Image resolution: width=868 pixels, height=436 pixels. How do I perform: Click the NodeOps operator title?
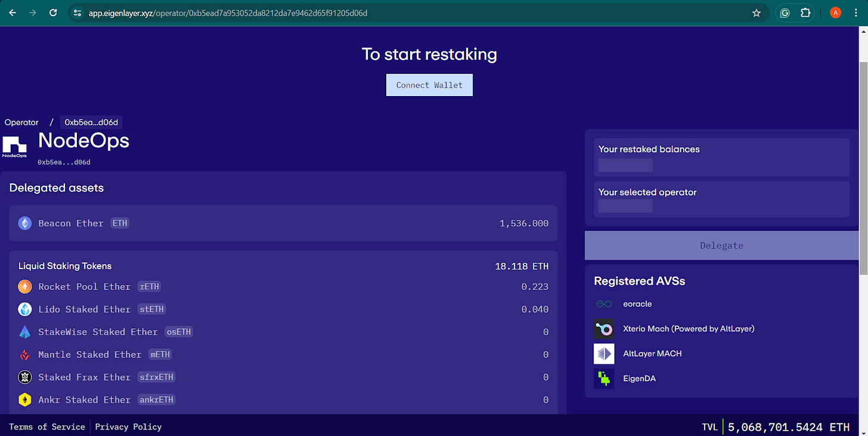click(83, 141)
